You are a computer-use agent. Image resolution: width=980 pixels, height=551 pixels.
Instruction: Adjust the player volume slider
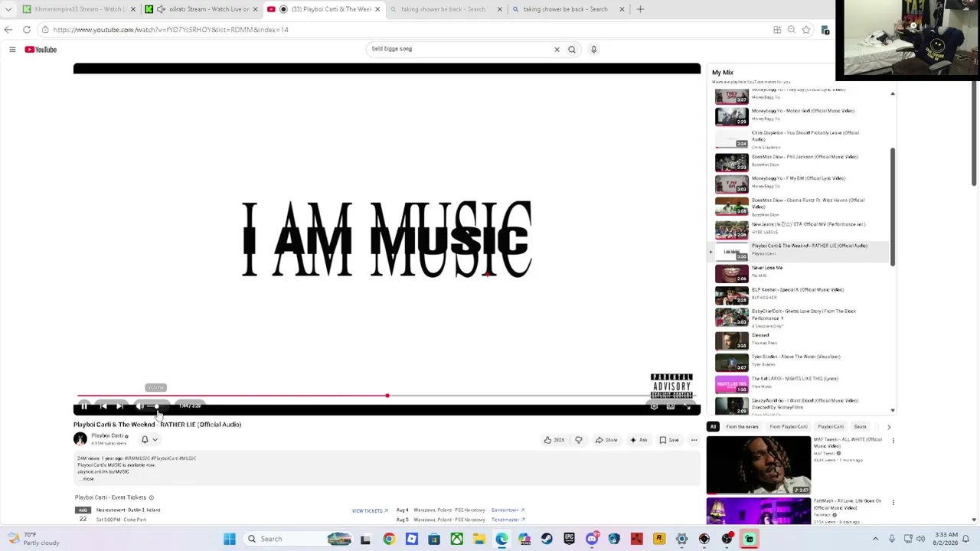(155, 406)
